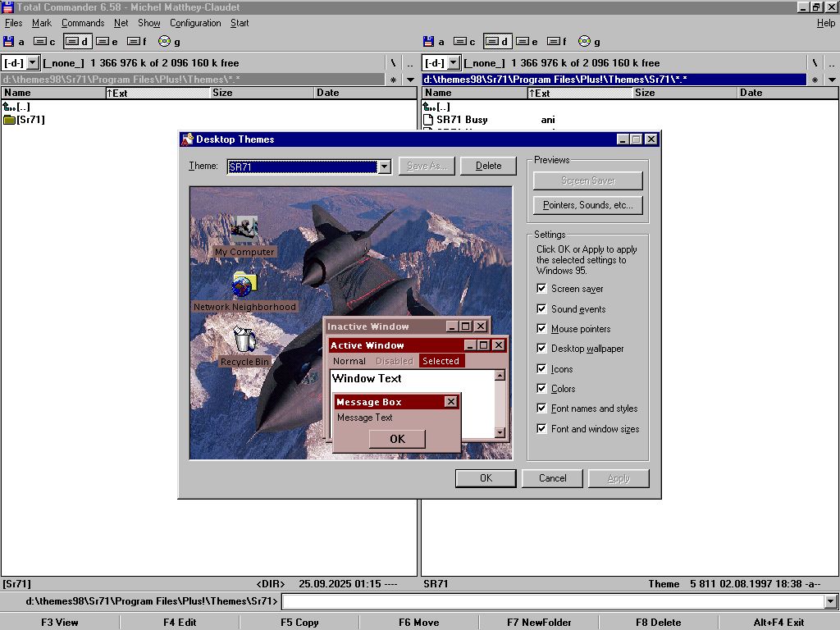Click the Recycle Bin icon in preview
840x630 pixels.
click(244, 339)
